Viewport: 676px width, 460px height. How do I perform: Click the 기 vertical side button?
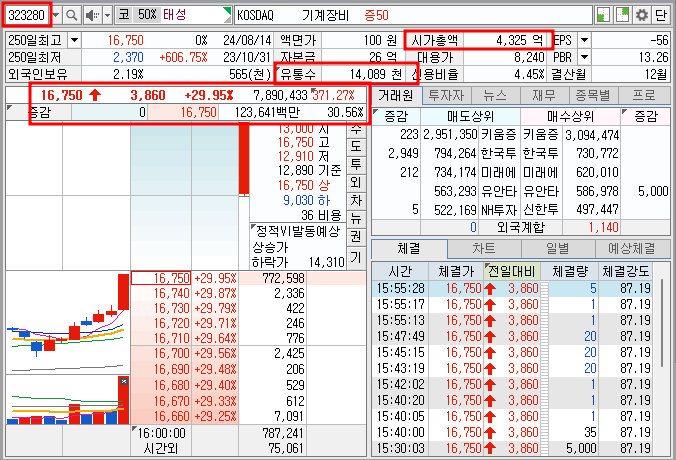pyautogui.click(x=356, y=257)
